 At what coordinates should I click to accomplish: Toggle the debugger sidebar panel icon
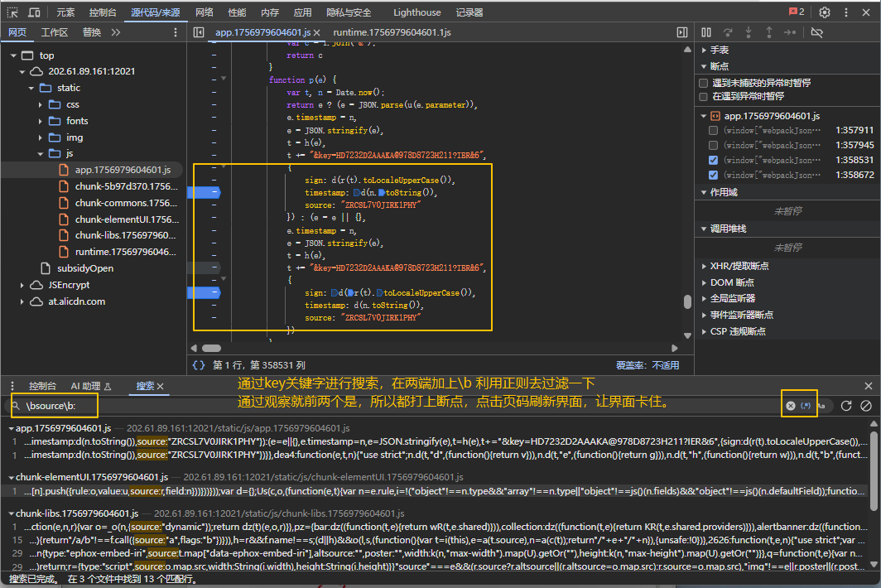pos(682,32)
